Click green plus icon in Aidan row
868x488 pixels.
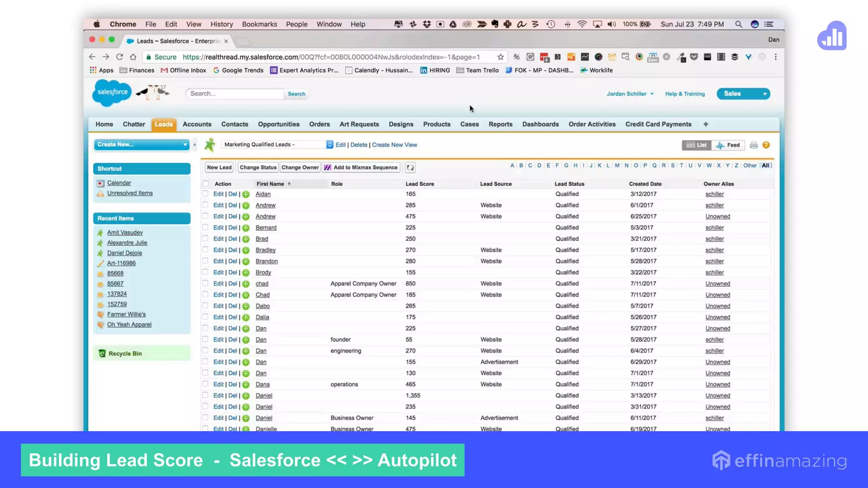(x=246, y=194)
